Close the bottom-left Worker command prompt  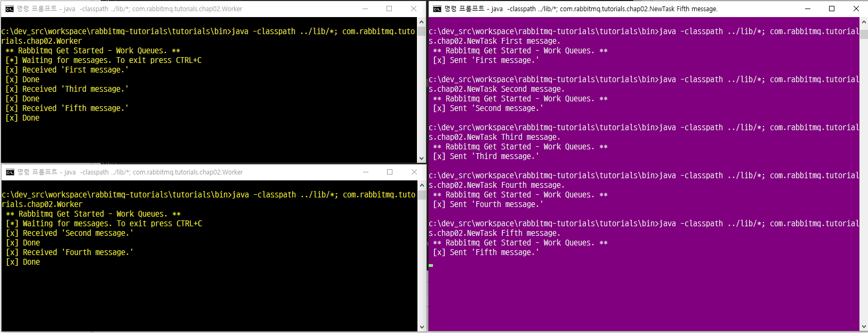[414, 172]
